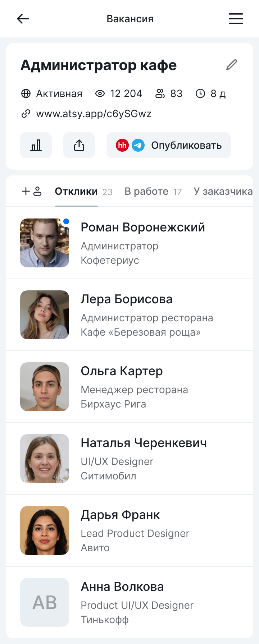Click the link icon beside the URL
The width and height of the screenshot is (259, 644).
pyautogui.click(x=26, y=114)
